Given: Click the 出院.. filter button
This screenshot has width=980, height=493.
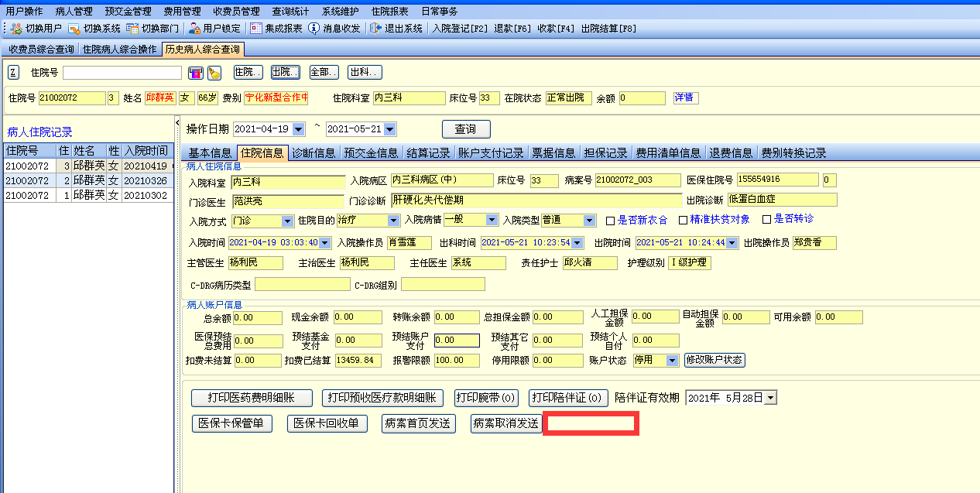Looking at the screenshot, I should tap(286, 72).
